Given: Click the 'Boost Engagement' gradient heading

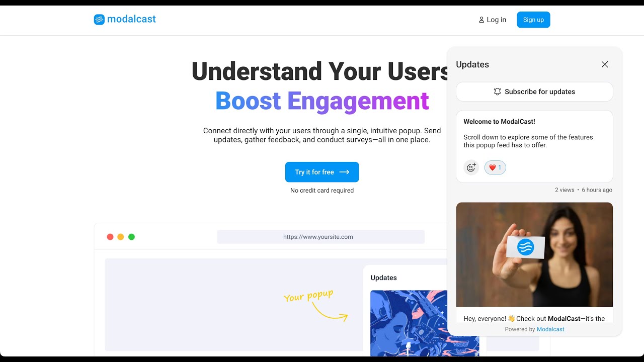Looking at the screenshot, I should click(x=322, y=101).
